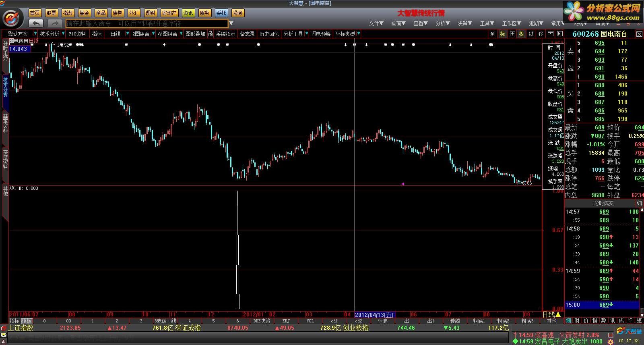Screen dimensions: 644x345
Task: Select the 移 move tool
Action: pos(541,34)
